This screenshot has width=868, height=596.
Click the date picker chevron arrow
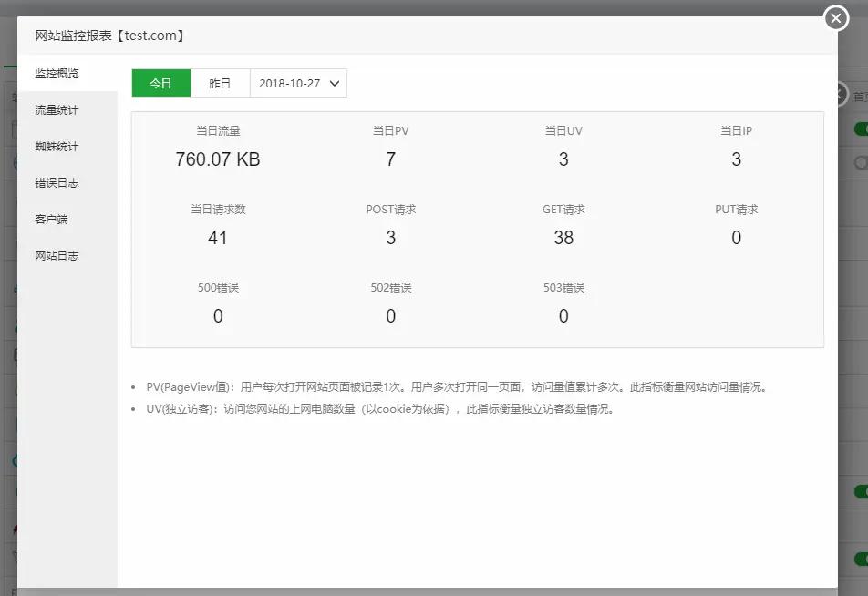click(335, 83)
